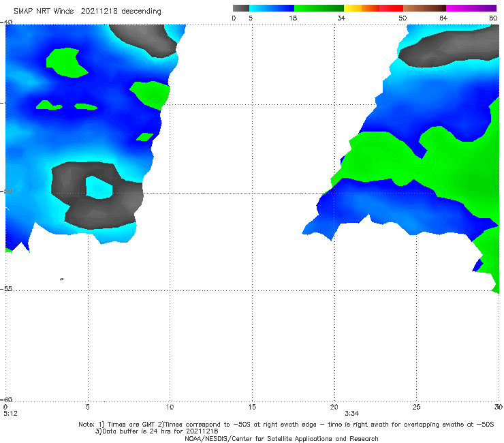Click the longitude axis label '20'
Image resolution: width=504 pixels, height=443 pixels.
(x=334, y=407)
